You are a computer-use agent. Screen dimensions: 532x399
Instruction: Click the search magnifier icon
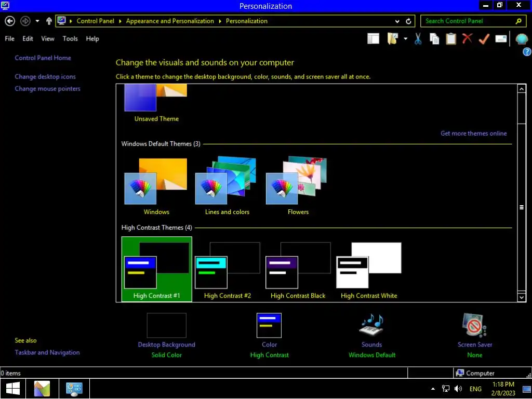(x=518, y=21)
